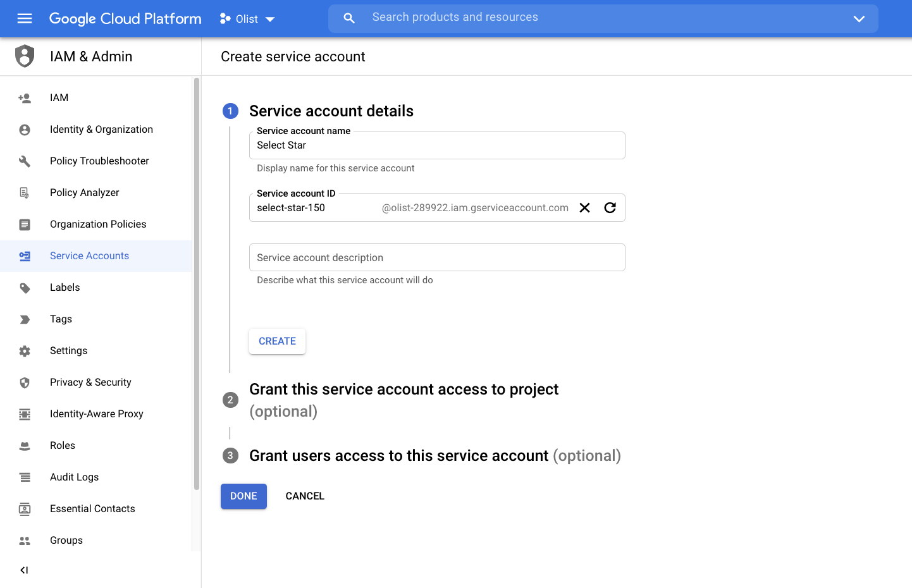Image resolution: width=912 pixels, height=588 pixels.
Task: Click the Settings gear icon
Action: click(25, 351)
